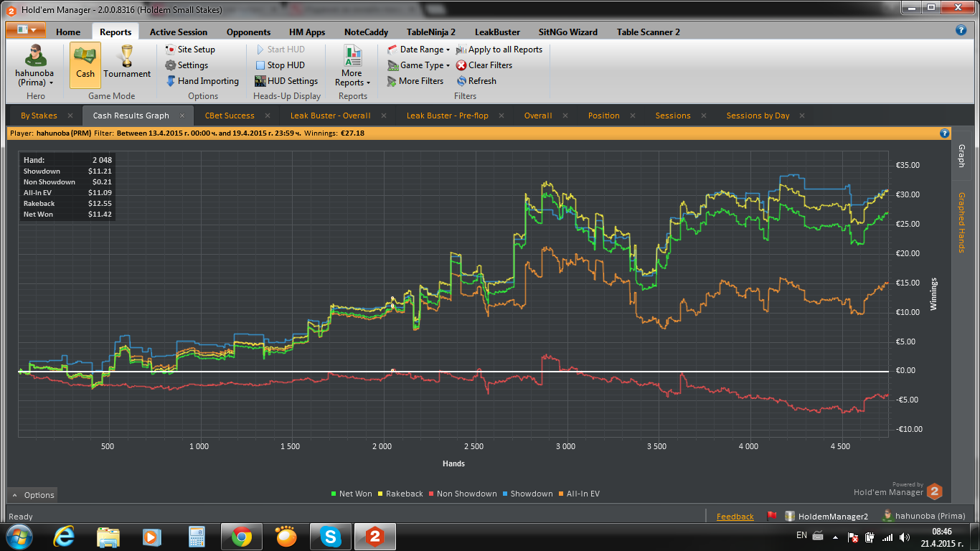Close the Sessions report tab
This screenshot has width=980, height=551.
tap(704, 116)
